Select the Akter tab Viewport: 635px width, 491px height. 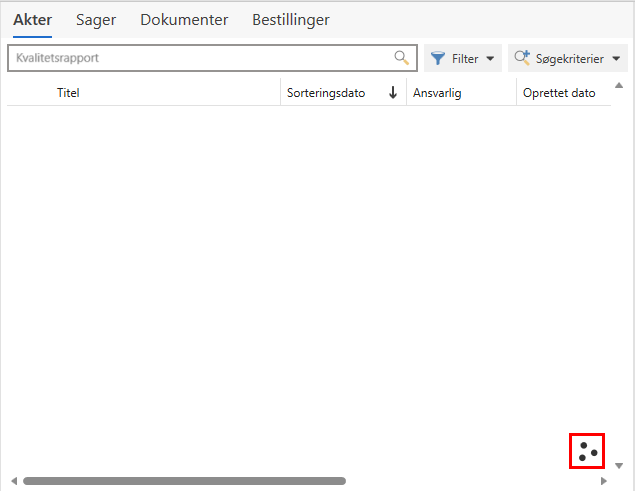(32, 20)
